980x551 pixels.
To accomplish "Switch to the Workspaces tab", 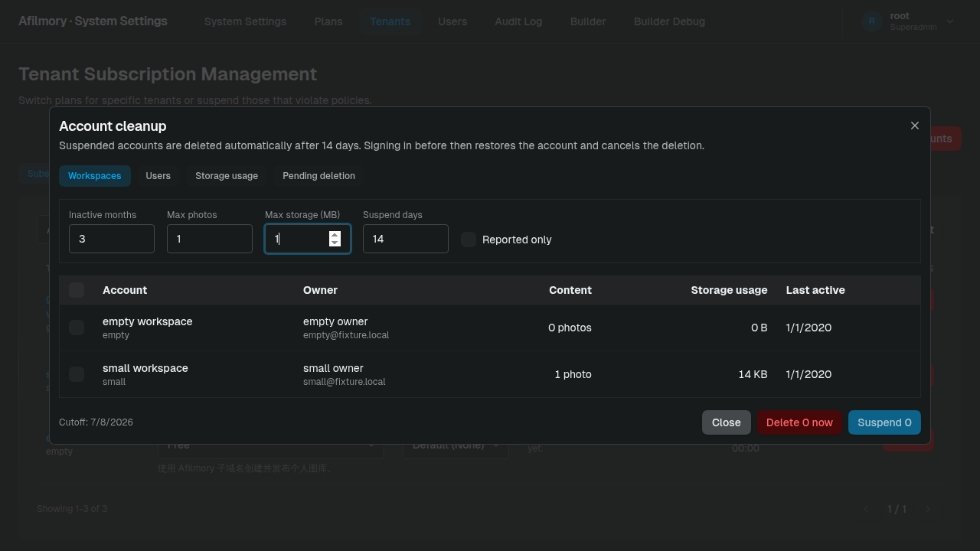I will click(x=95, y=176).
